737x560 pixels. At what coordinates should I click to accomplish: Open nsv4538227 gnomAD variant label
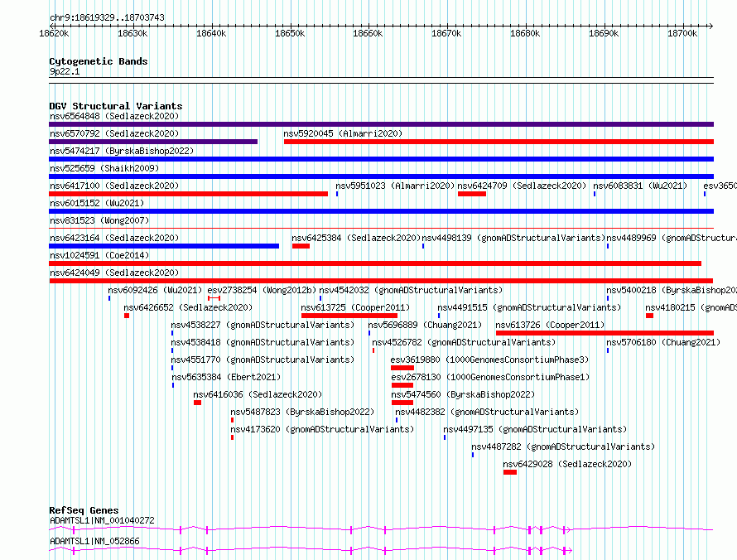tap(263, 325)
